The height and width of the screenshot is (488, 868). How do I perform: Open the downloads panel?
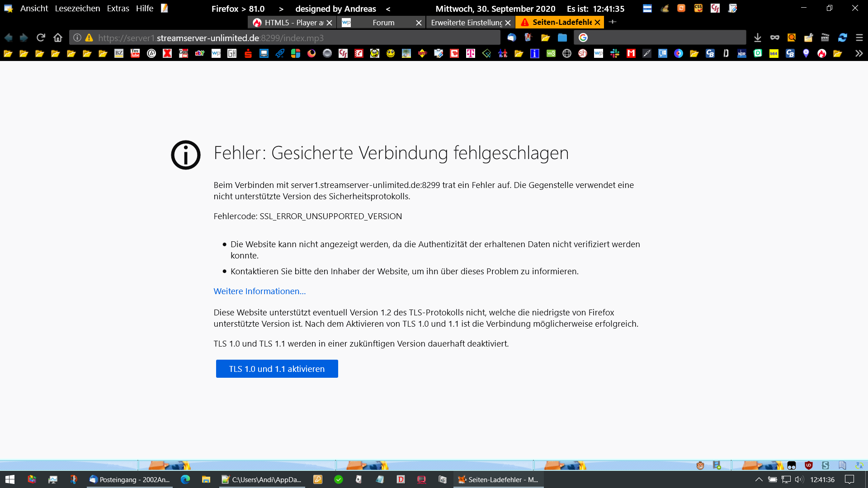click(758, 38)
